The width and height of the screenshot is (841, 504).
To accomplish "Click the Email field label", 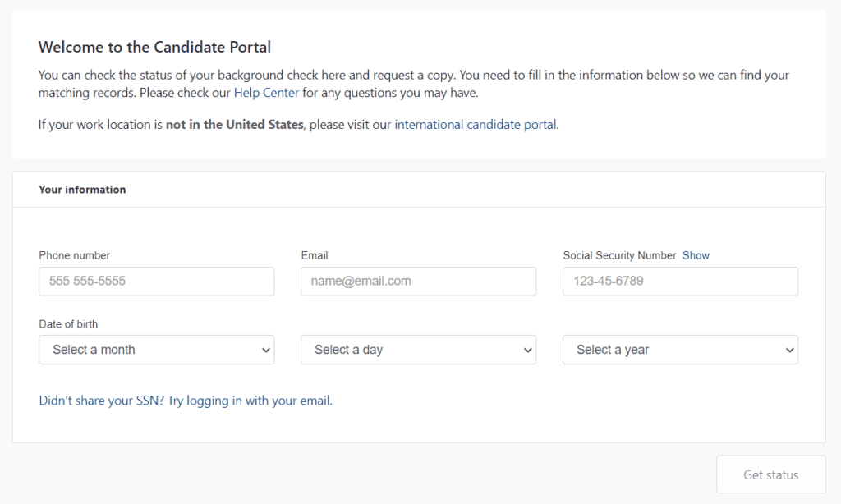I will [315, 256].
